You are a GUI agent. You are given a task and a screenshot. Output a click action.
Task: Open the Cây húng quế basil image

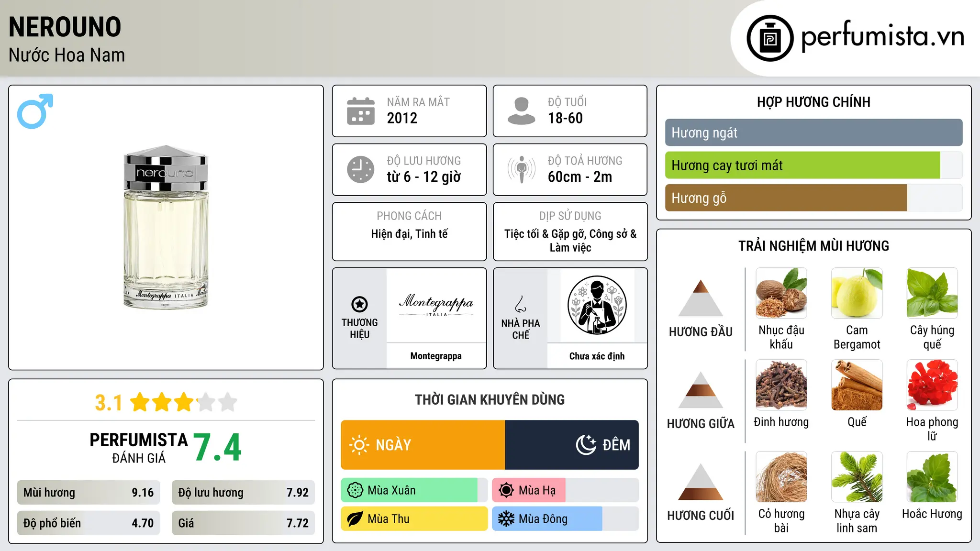932,293
